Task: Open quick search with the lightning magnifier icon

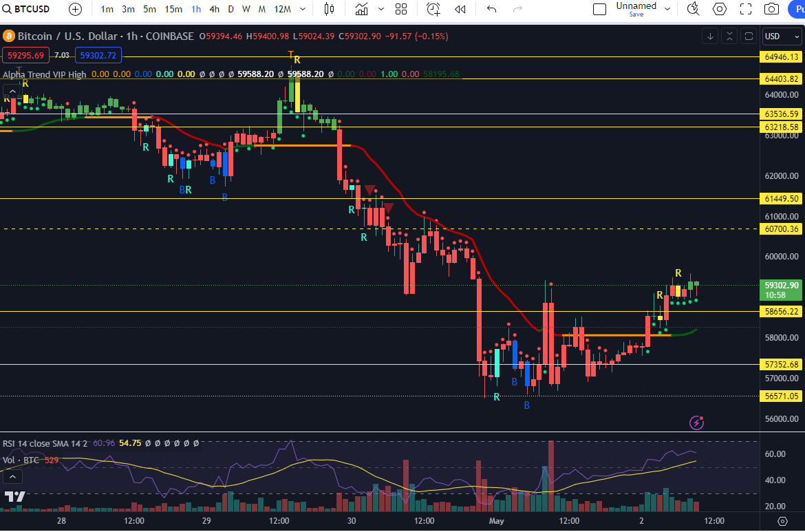Action: point(693,9)
